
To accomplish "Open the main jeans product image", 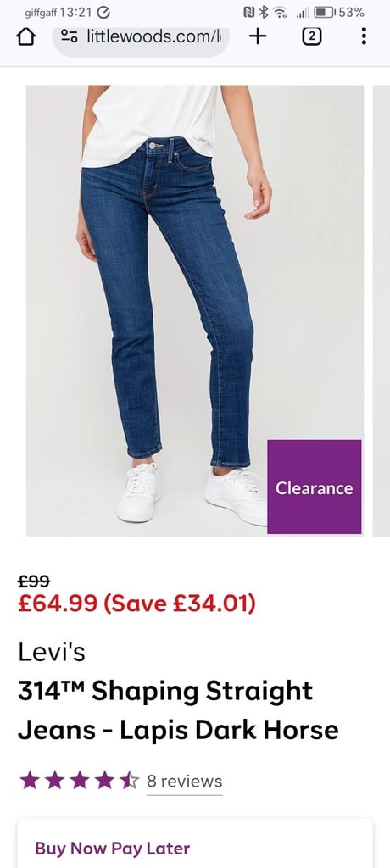I will tap(195, 310).
